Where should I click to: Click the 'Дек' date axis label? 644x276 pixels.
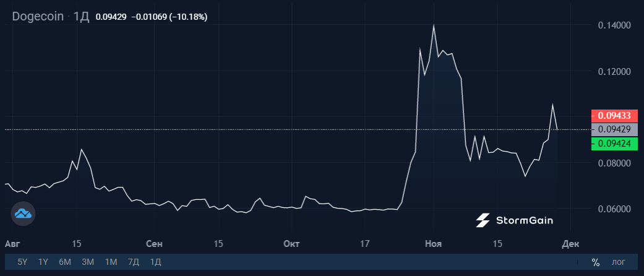(570, 244)
